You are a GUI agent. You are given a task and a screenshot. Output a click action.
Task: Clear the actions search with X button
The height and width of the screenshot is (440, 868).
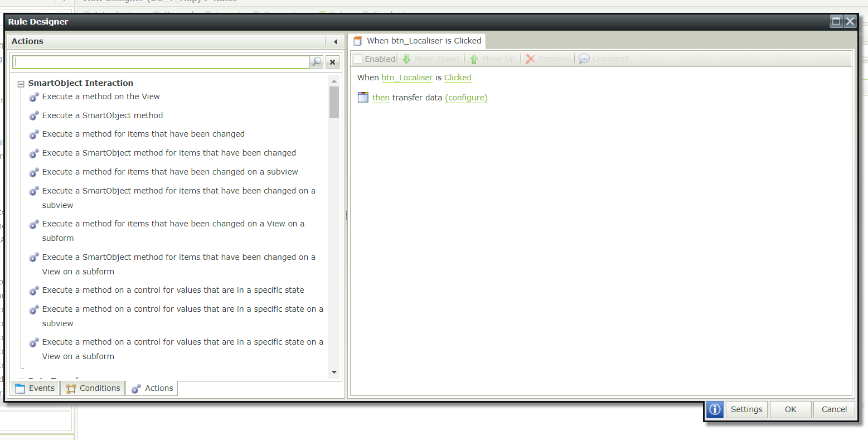tap(332, 62)
